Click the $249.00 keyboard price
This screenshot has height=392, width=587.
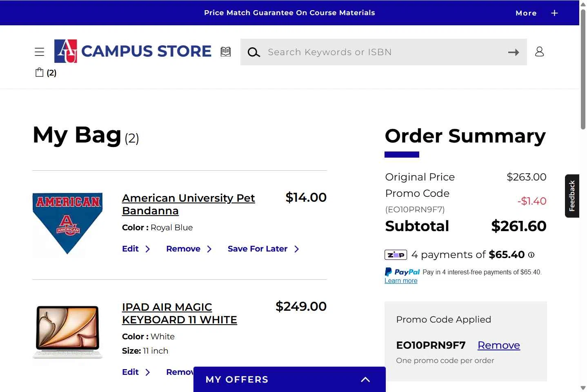[x=301, y=306]
